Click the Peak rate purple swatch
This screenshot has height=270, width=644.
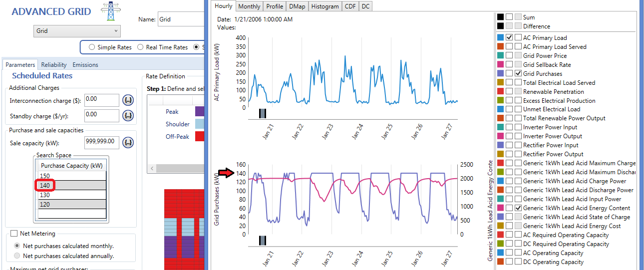point(199,112)
